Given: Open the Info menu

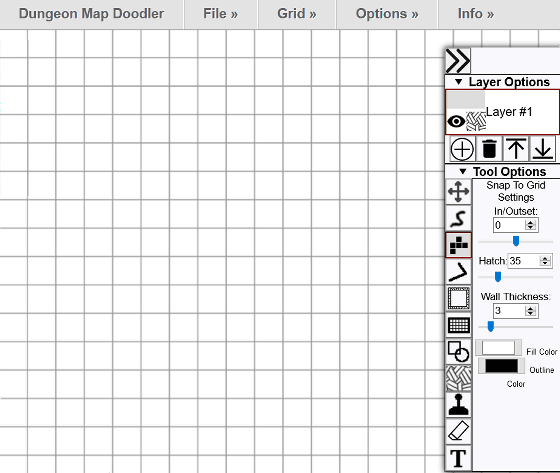Looking at the screenshot, I should pos(476,14).
